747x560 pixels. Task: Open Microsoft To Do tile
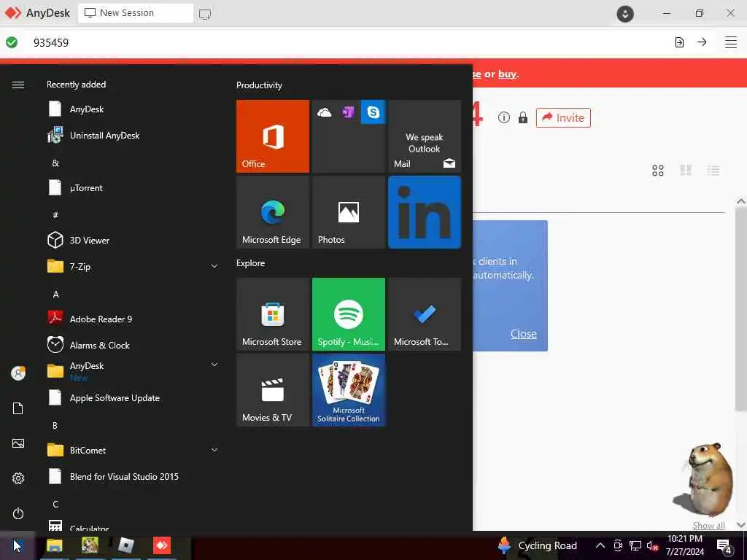tap(425, 314)
